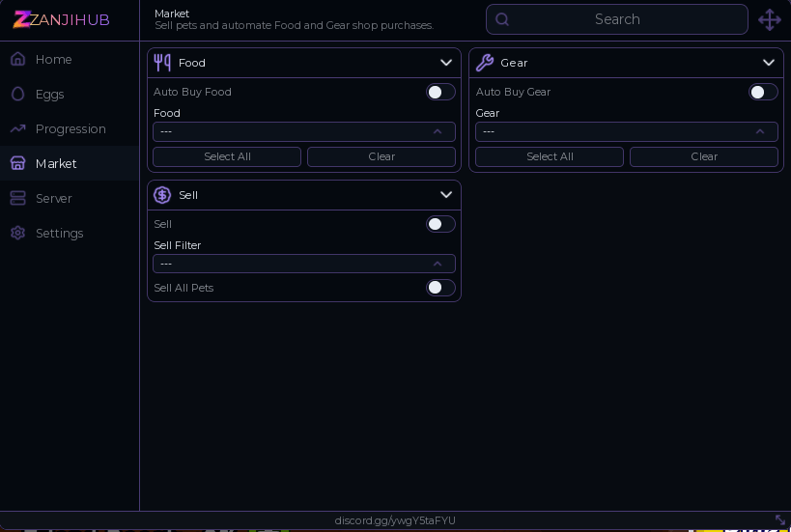
Task: Click the Gear wrench icon
Action: 484,63
